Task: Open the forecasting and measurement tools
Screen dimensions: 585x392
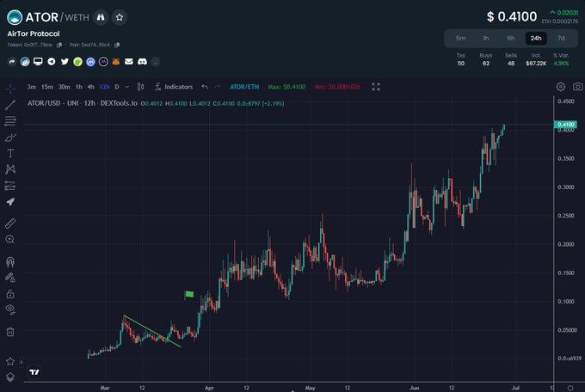Action: 10,186
